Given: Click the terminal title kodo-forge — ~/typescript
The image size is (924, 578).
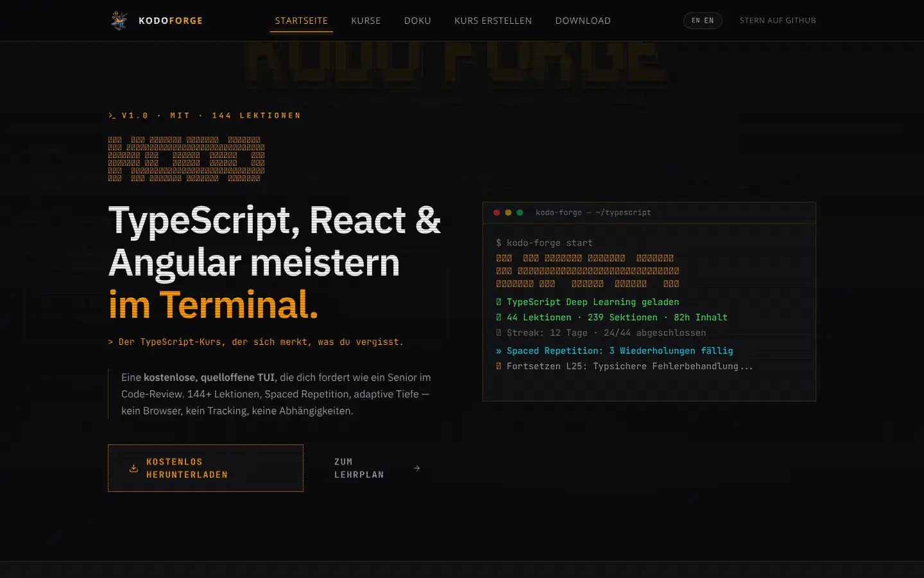Looking at the screenshot, I should (593, 213).
